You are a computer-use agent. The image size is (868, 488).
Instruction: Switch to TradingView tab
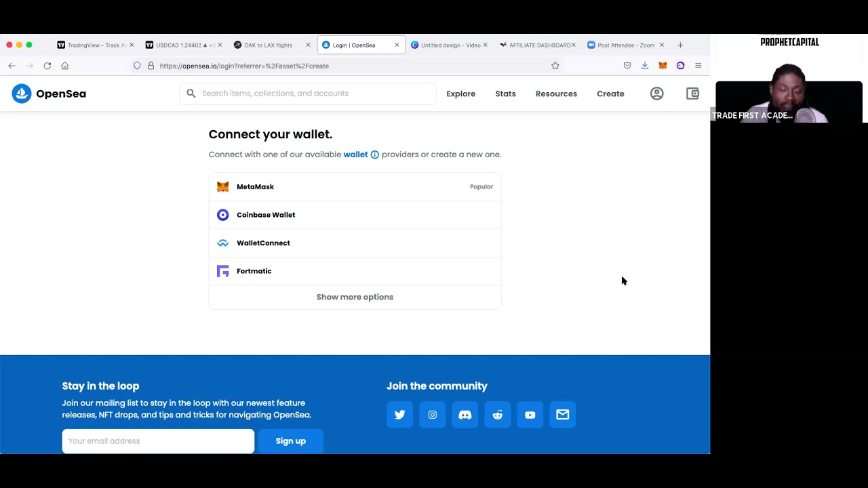(95, 45)
